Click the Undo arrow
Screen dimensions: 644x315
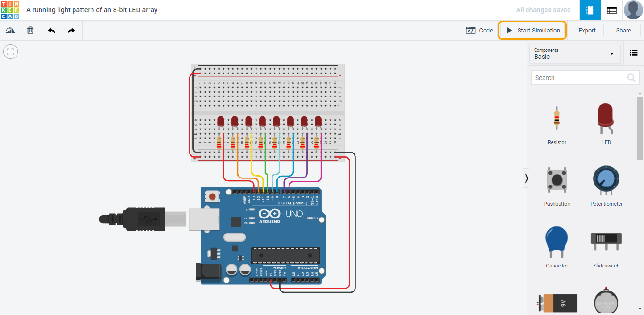(x=51, y=30)
